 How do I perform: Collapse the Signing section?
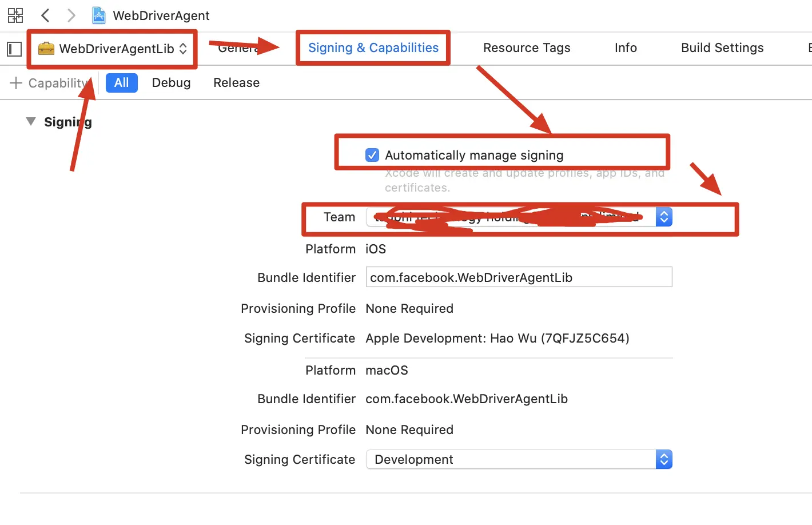31,122
